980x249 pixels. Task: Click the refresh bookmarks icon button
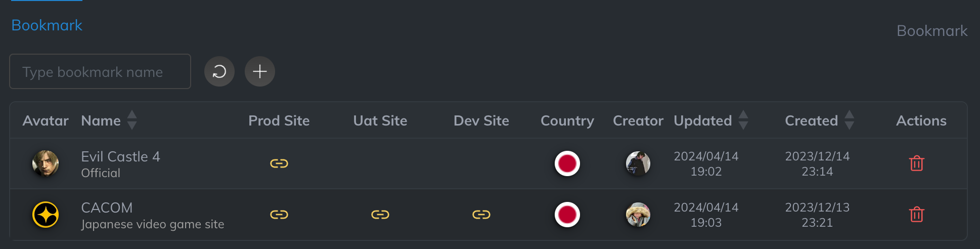(219, 71)
